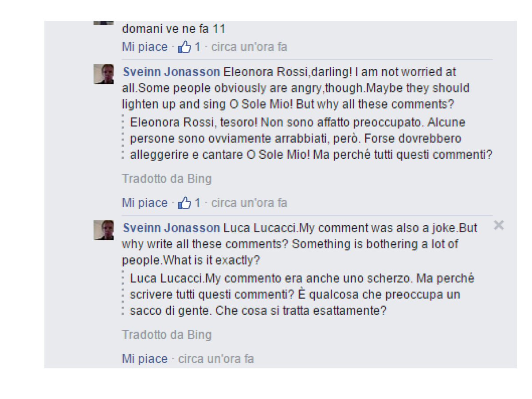
Task: Click the partial avatar beside 'domani ve ne fa 11'
Action: (x=104, y=22)
